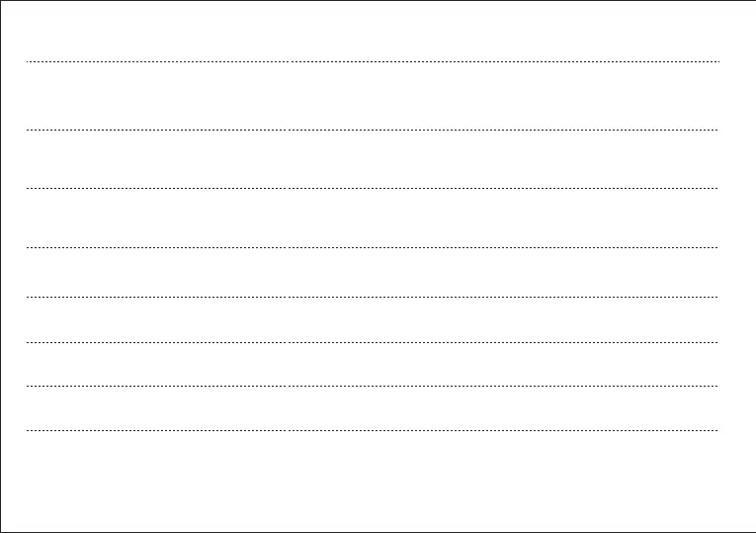Image resolution: width=756 pixels, height=533 pixels.
Task: Click the blank space above the first dotted line
Action: [x=373, y=32]
